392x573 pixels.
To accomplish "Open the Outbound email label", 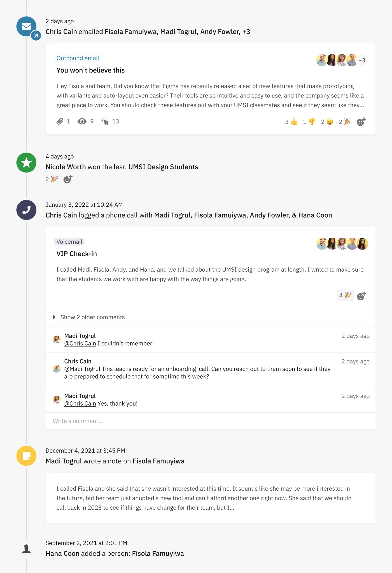I will [78, 58].
